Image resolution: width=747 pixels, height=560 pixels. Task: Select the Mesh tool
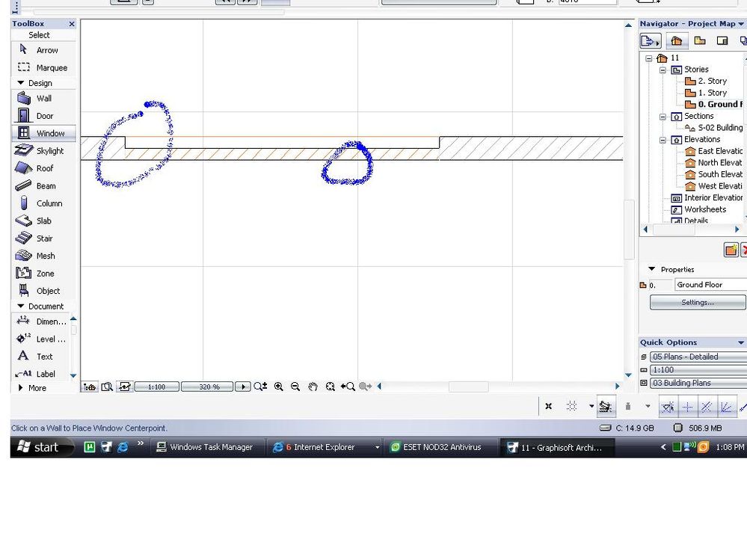(x=43, y=256)
